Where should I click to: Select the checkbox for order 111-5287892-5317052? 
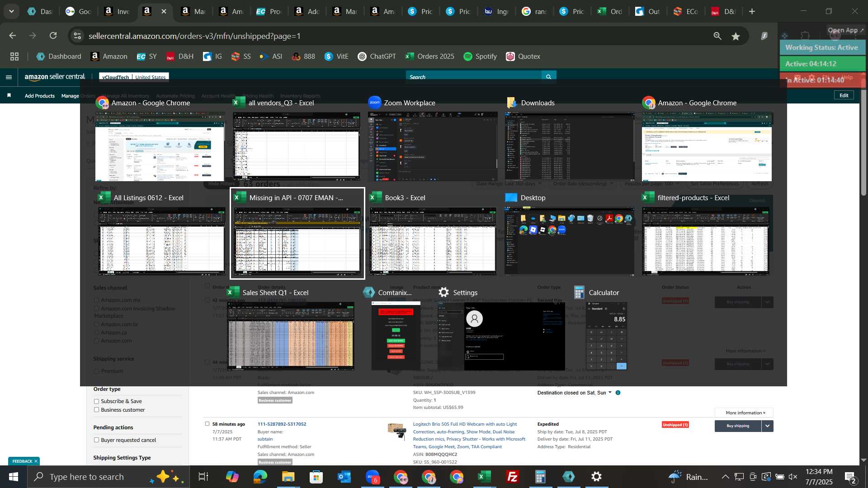[x=207, y=424]
